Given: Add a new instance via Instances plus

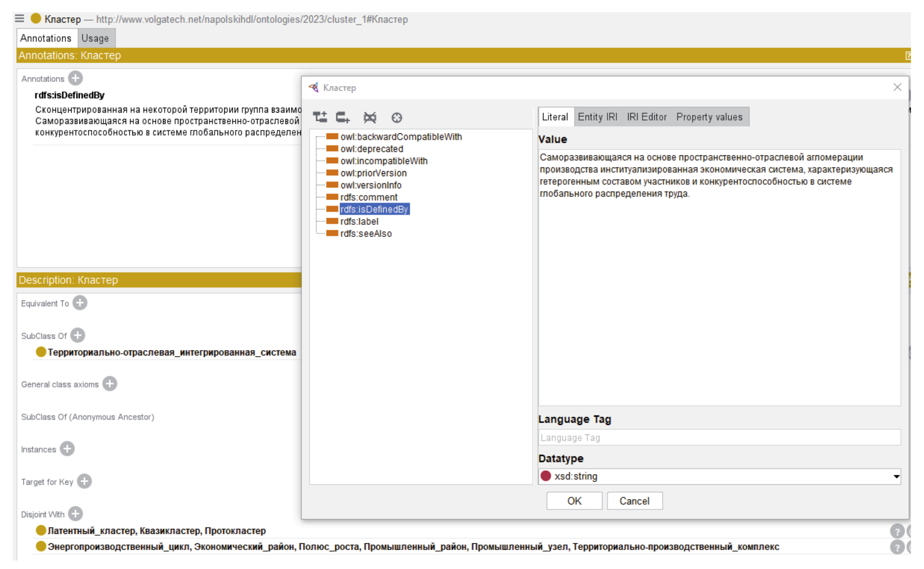Looking at the screenshot, I should coord(67,449).
